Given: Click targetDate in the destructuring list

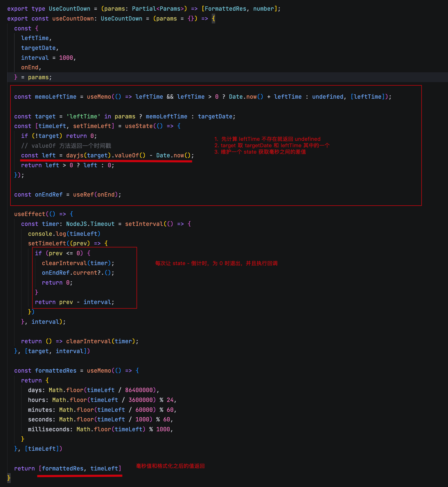Looking at the screenshot, I should click(38, 48).
